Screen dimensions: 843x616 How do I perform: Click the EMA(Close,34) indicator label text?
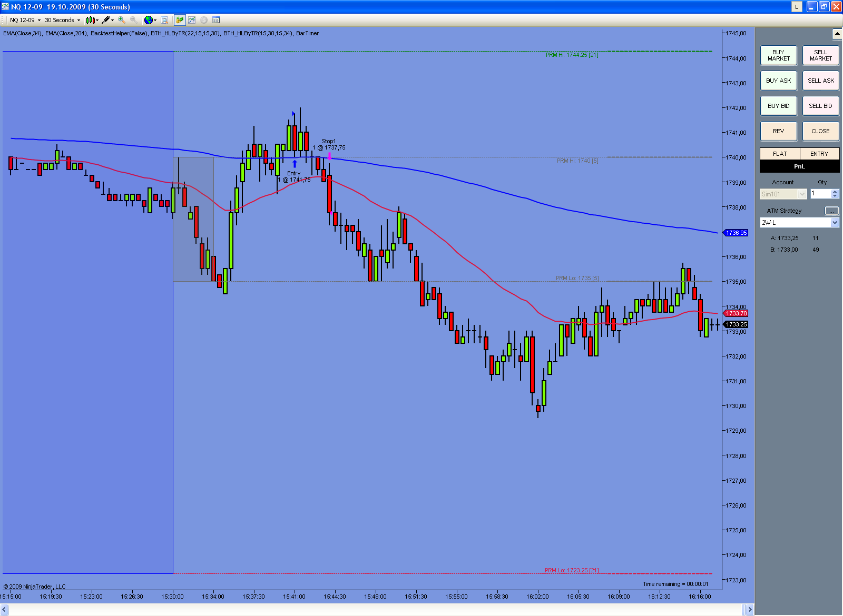tap(22, 33)
